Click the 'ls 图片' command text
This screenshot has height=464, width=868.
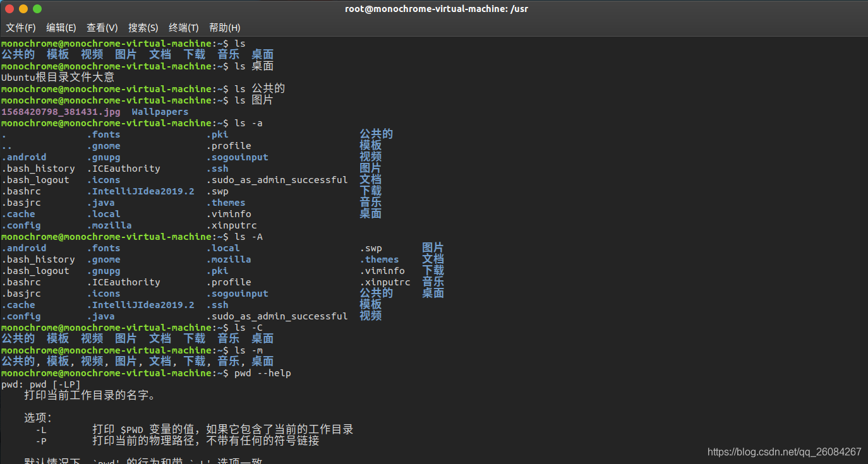(x=254, y=100)
